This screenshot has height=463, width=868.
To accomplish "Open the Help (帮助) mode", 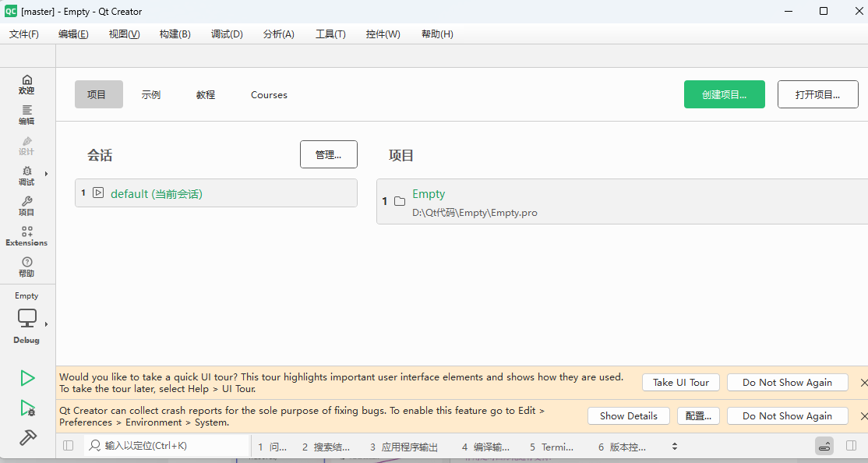I will click(26, 267).
